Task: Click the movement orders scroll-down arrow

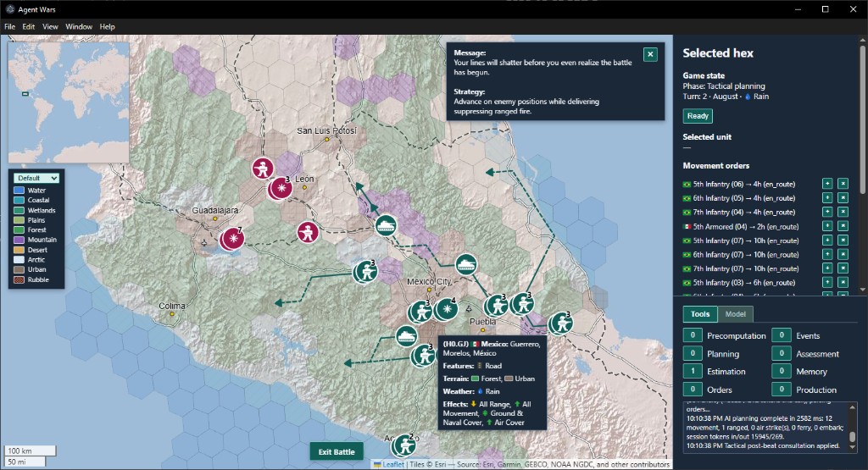Action: click(863, 290)
